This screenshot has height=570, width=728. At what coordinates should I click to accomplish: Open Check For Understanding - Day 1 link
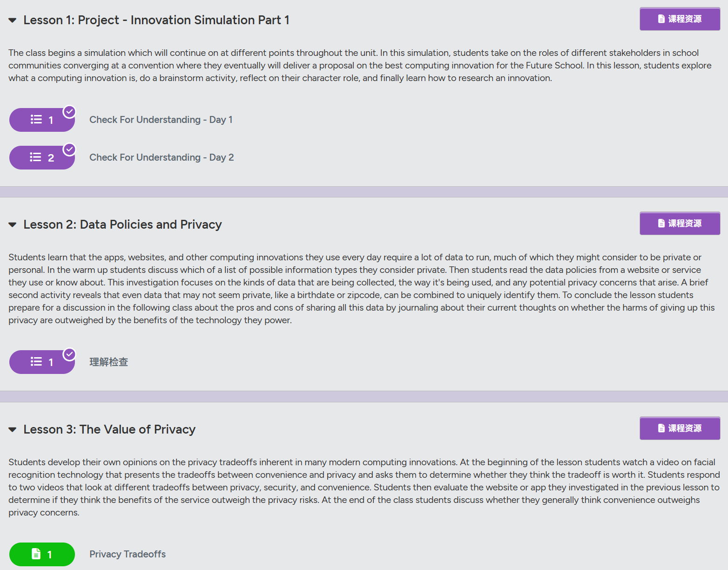[161, 120]
